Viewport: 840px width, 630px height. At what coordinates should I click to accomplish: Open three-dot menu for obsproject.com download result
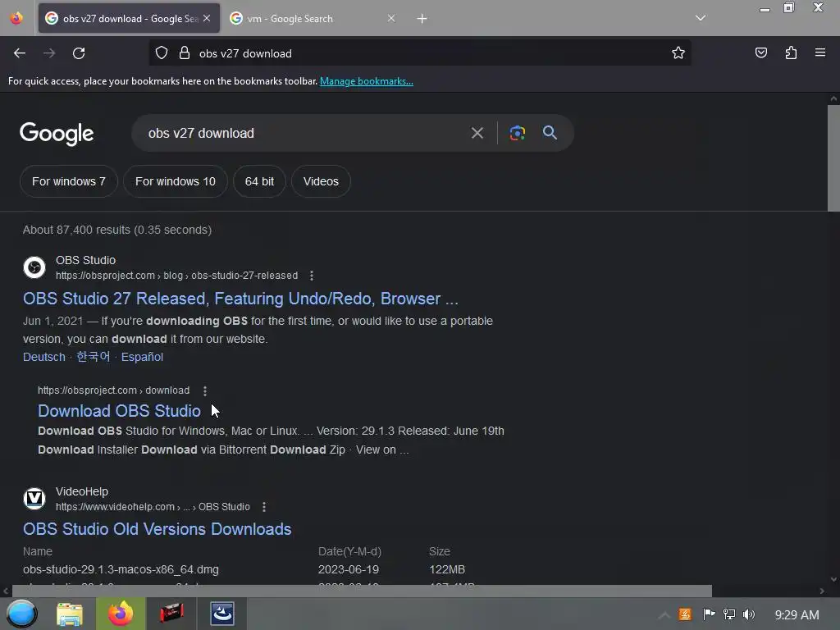click(205, 390)
